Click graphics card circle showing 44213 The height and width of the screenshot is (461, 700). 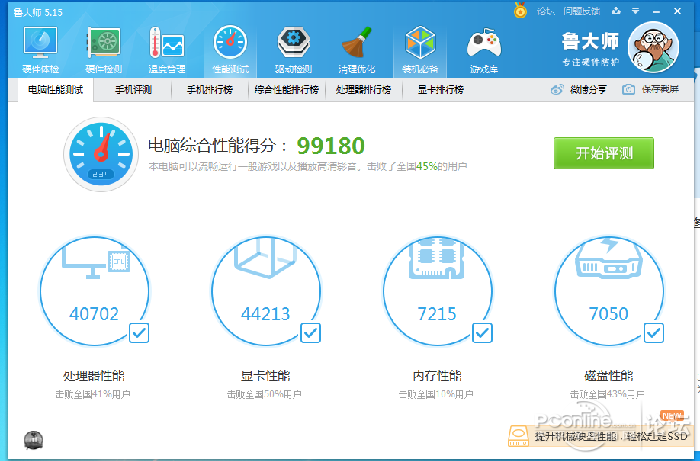coord(266,291)
